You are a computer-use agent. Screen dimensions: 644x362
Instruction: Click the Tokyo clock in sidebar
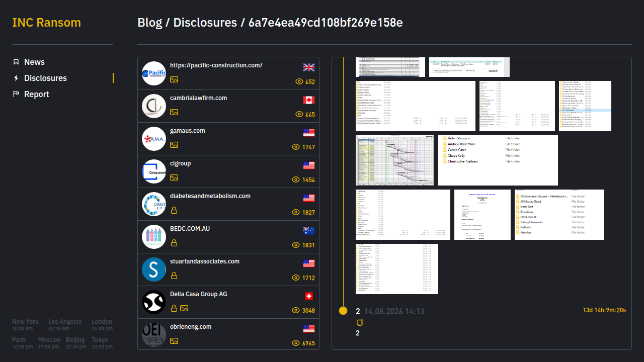(x=102, y=343)
